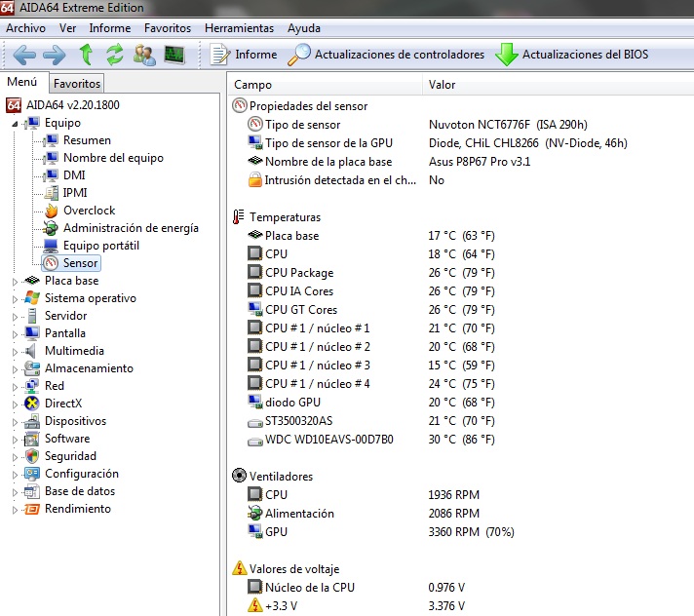Click the DirectX yellow X icon
The image size is (694, 616).
32,404
